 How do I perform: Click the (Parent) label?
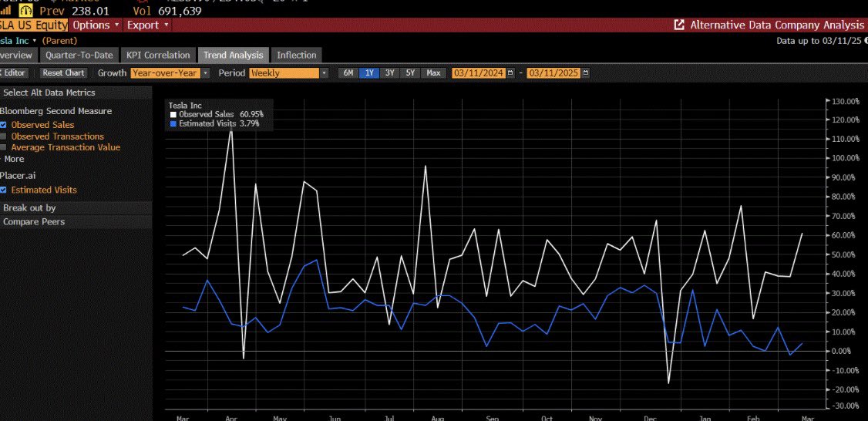pos(60,41)
